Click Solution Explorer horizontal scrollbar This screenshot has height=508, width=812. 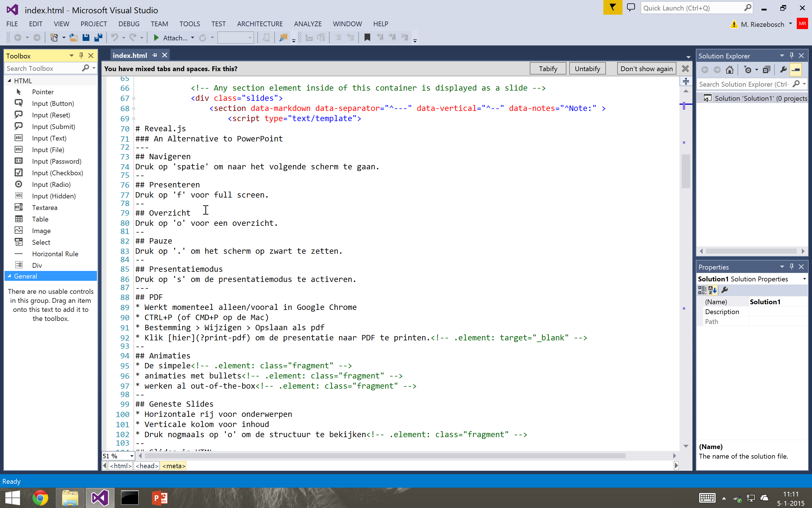tap(751, 251)
